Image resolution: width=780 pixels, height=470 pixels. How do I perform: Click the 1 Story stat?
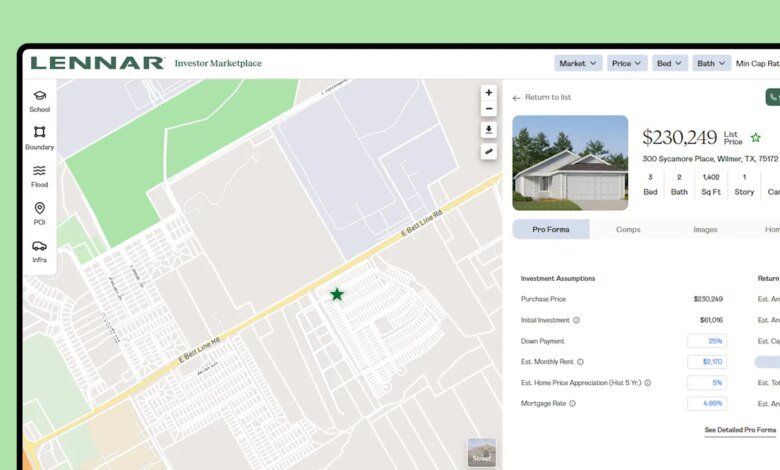[x=744, y=185]
